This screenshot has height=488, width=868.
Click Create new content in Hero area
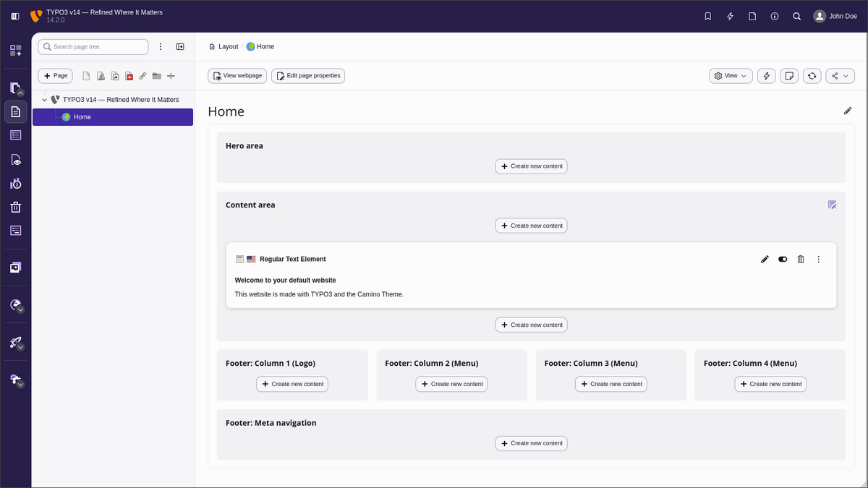coord(531,166)
